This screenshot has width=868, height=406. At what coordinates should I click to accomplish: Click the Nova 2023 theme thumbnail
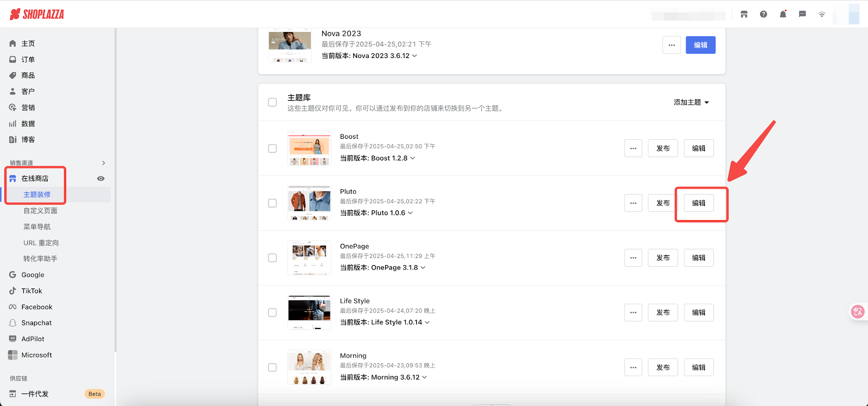290,46
